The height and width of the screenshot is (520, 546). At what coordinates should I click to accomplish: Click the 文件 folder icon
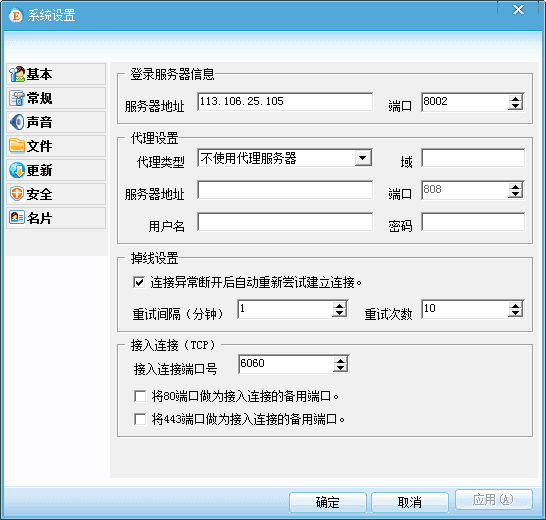click(17, 146)
